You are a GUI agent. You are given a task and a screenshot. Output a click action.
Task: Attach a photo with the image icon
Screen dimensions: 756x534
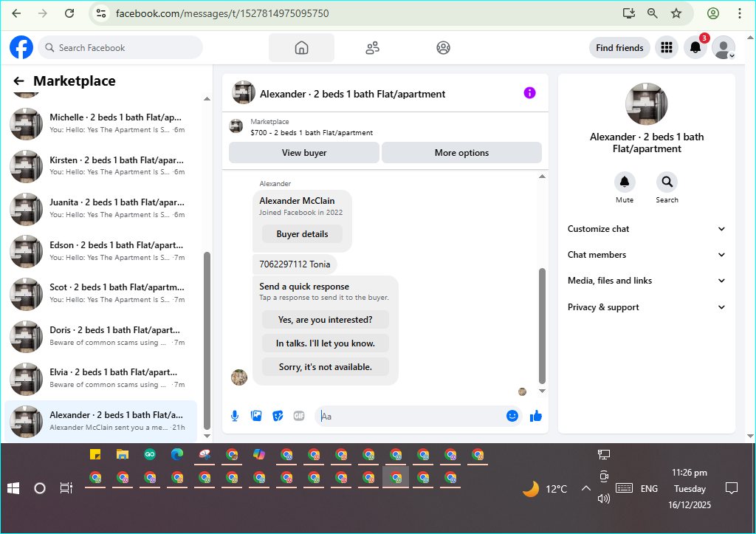click(x=256, y=416)
